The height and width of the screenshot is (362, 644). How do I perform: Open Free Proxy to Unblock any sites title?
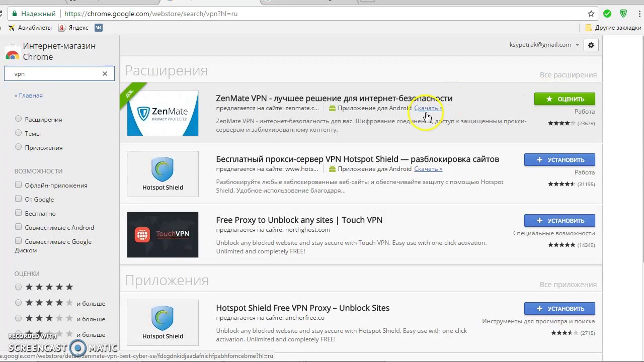point(299,220)
